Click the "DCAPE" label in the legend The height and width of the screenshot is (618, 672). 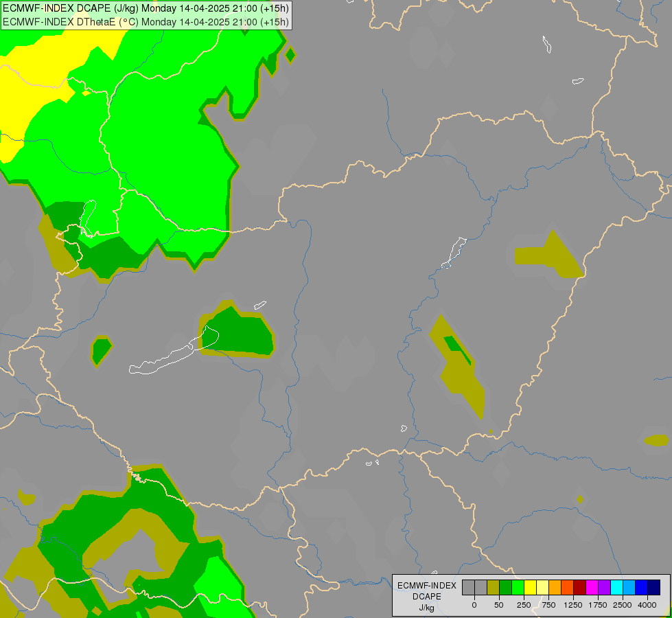point(427,597)
